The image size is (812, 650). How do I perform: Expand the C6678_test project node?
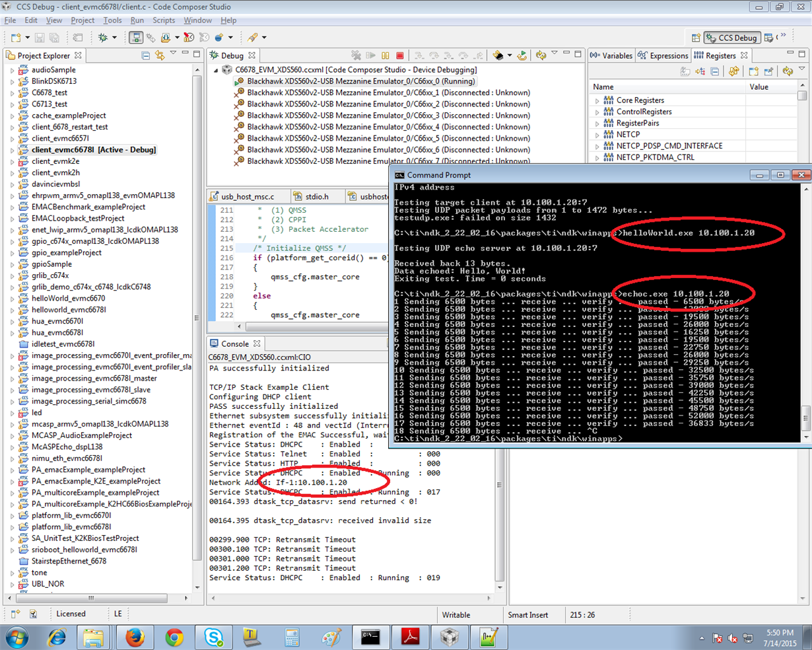tap(13, 93)
